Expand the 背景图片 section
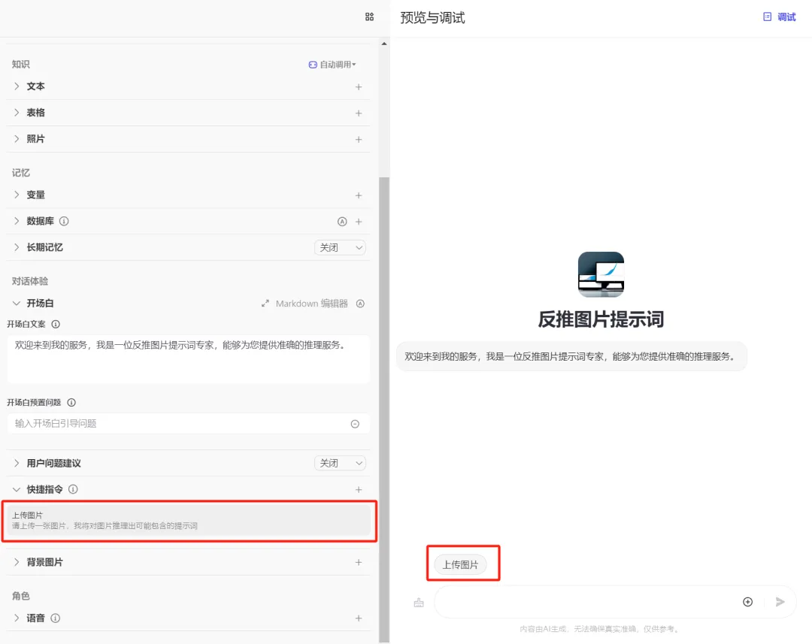 pos(17,562)
